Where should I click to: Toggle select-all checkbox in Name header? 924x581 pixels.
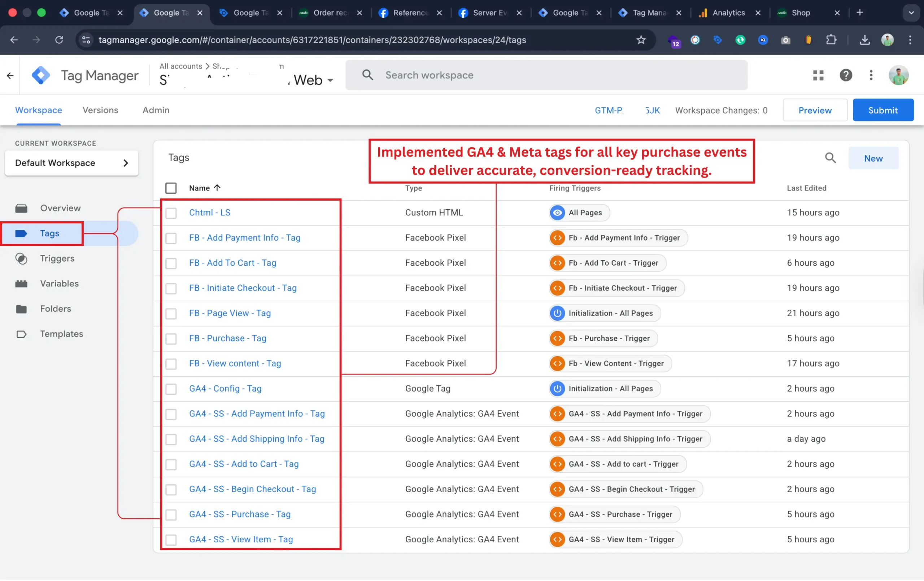(x=171, y=188)
